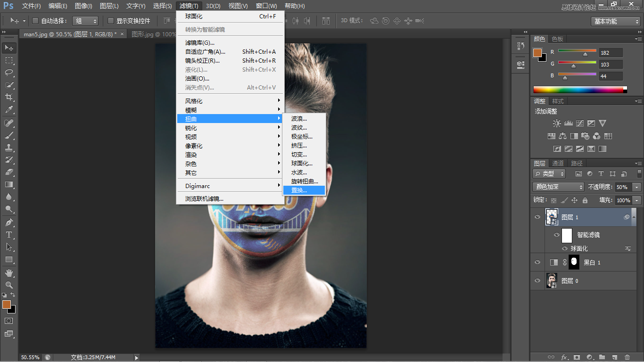Choose 置换... from the 扭曲 submenu
The width and height of the screenshot is (644, 362).
pos(304,190)
